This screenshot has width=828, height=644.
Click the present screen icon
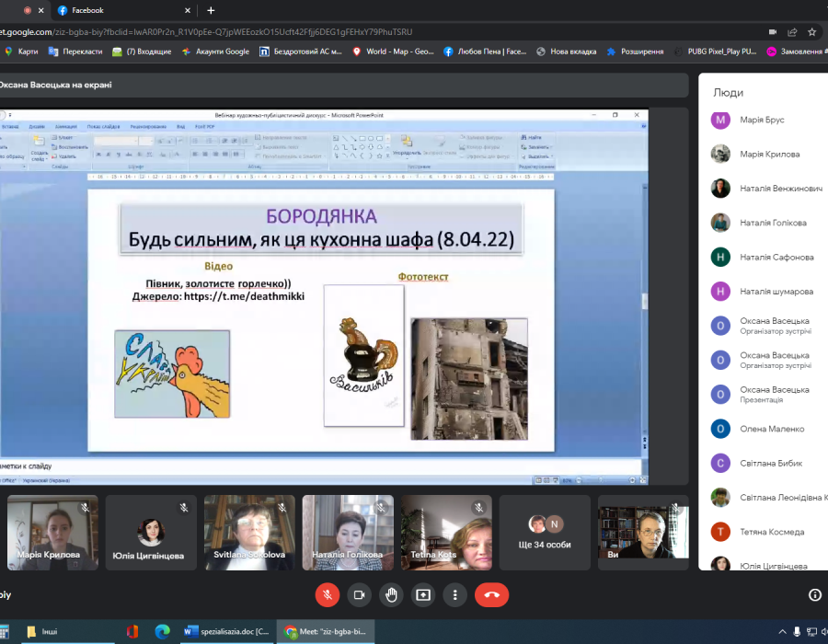[423, 594]
